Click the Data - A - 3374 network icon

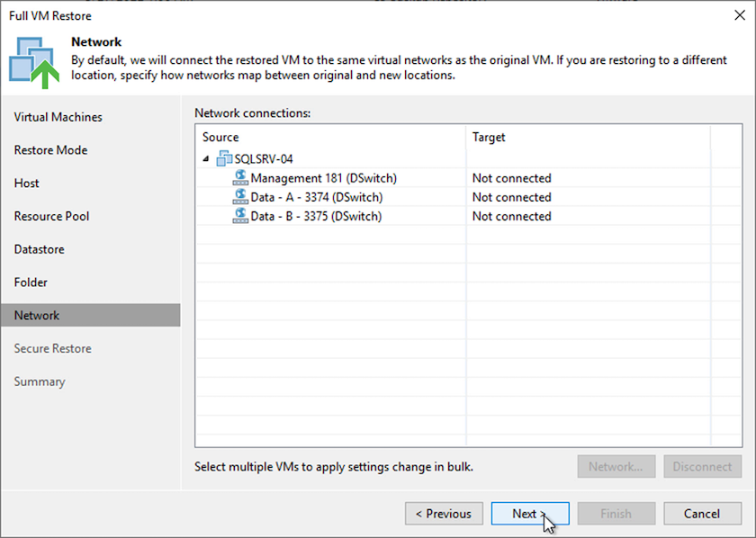(240, 197)
